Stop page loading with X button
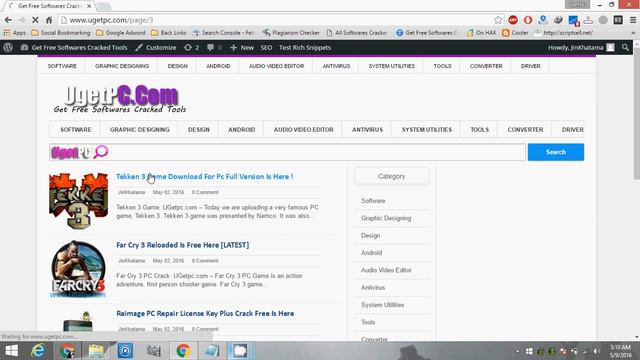 click(35, 20)
